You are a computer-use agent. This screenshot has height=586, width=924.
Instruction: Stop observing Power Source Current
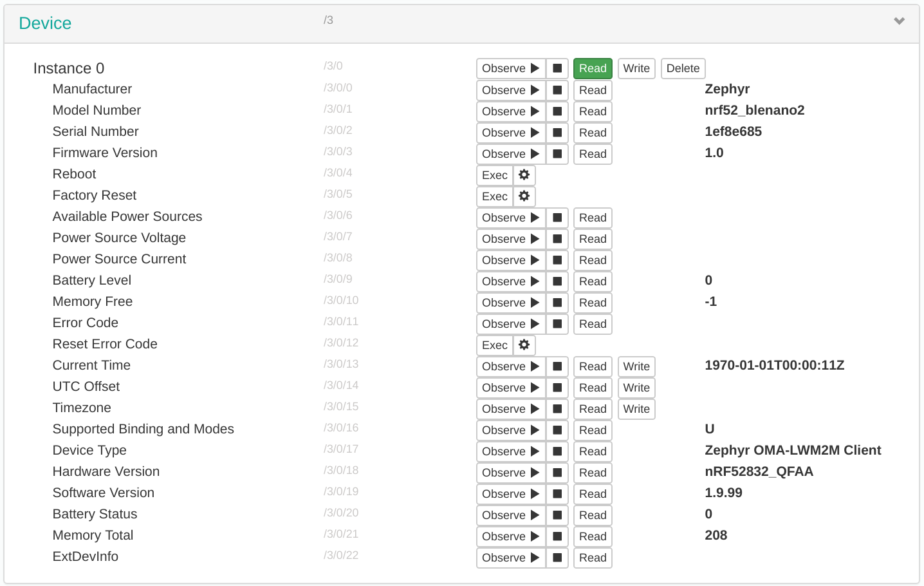[x=557, y=260]
